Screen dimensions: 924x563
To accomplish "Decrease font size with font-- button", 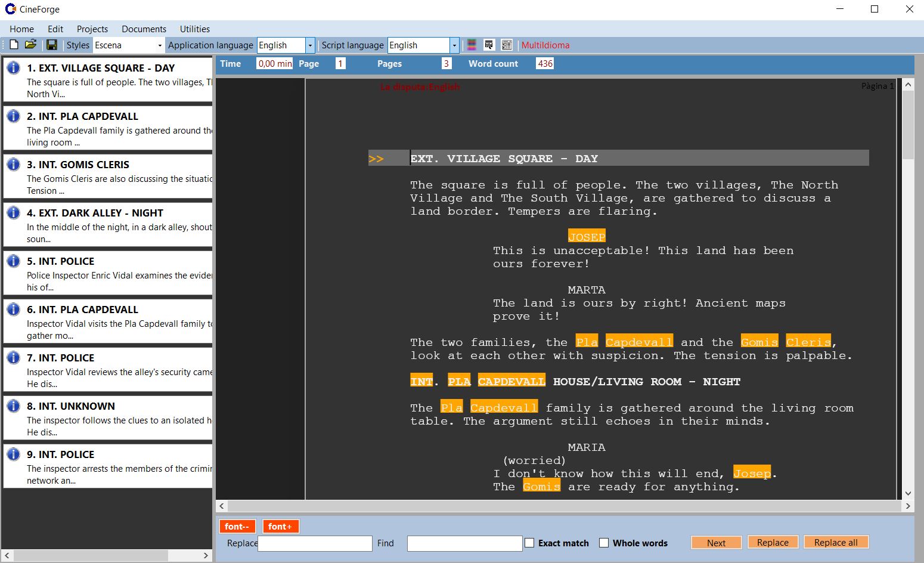I will pos(237,526).
